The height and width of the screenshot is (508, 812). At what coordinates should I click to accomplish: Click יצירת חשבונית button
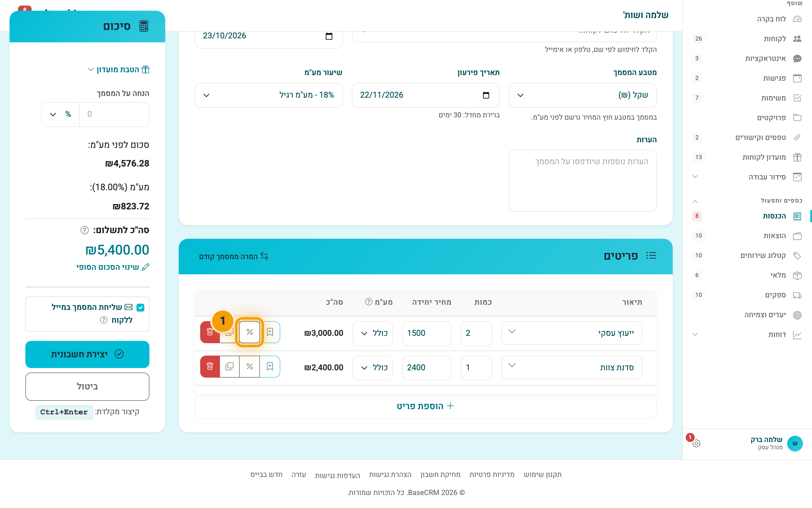pos(87,354)
